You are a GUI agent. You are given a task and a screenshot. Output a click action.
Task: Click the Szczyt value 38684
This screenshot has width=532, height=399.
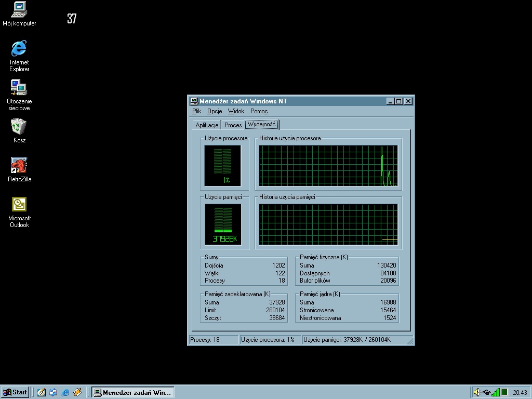277,318
